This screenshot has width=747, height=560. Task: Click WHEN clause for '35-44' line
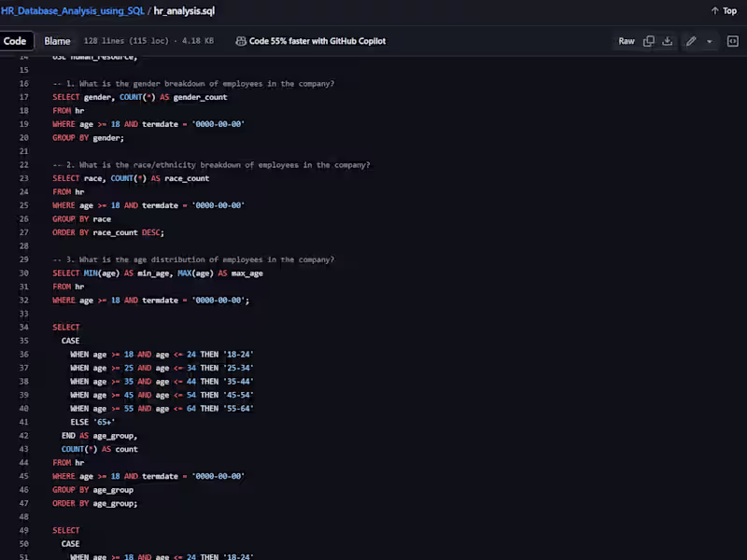162,382
